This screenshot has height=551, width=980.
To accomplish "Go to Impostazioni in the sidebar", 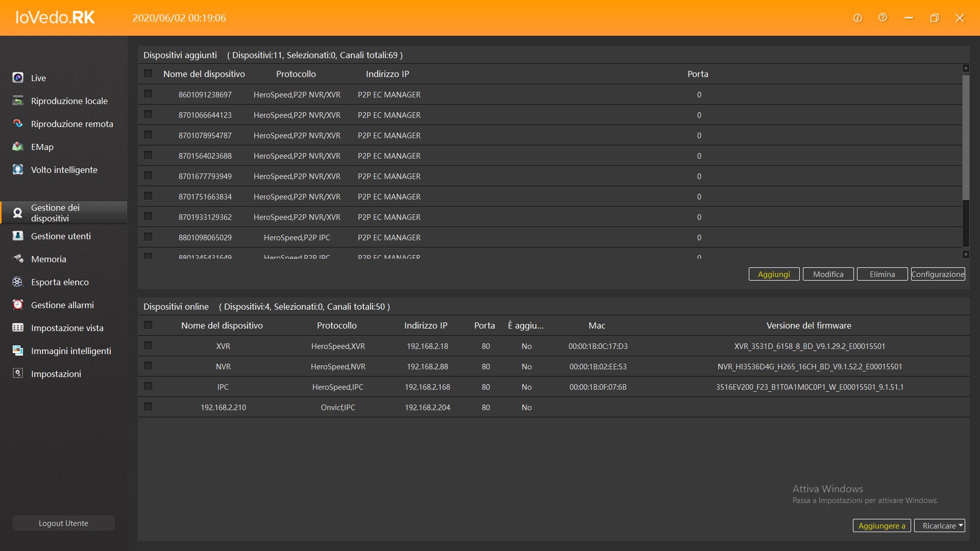I will click(56, 373).
